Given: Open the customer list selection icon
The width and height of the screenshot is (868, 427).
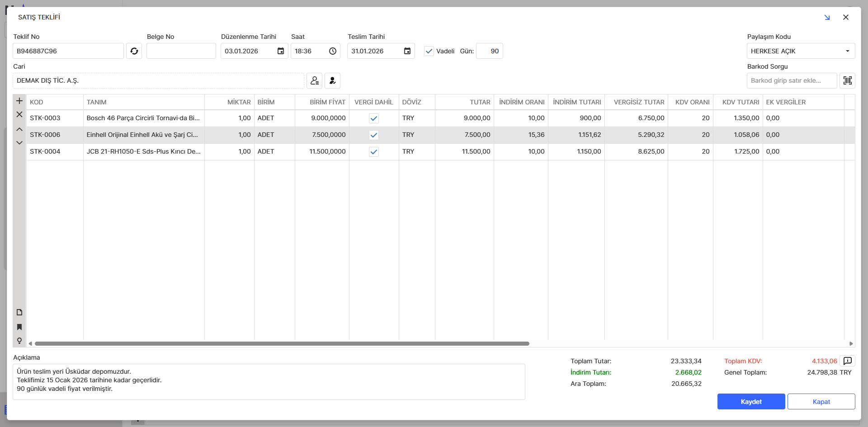Looking at the screenshot, I should click(x=314, y=80).
